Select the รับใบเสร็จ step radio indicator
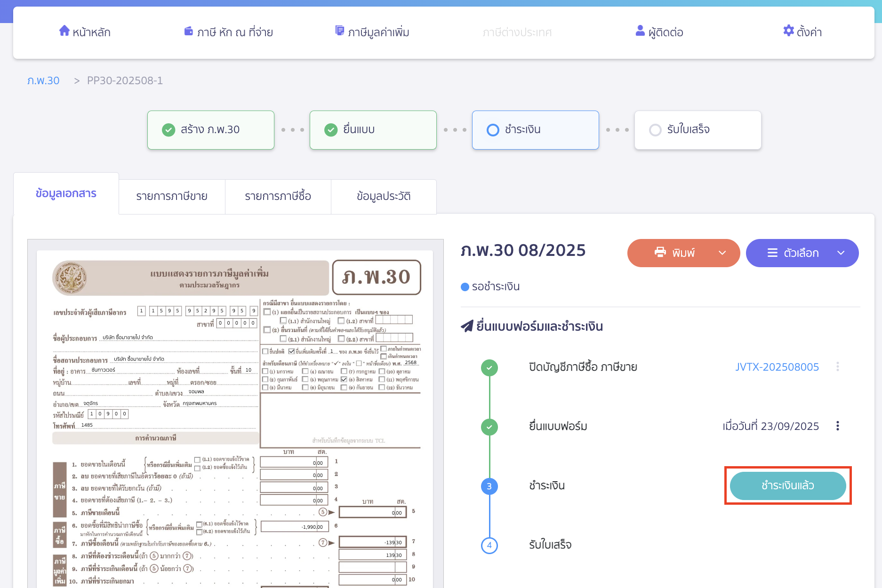Screen dimensions: 882x588 (655, 130)
